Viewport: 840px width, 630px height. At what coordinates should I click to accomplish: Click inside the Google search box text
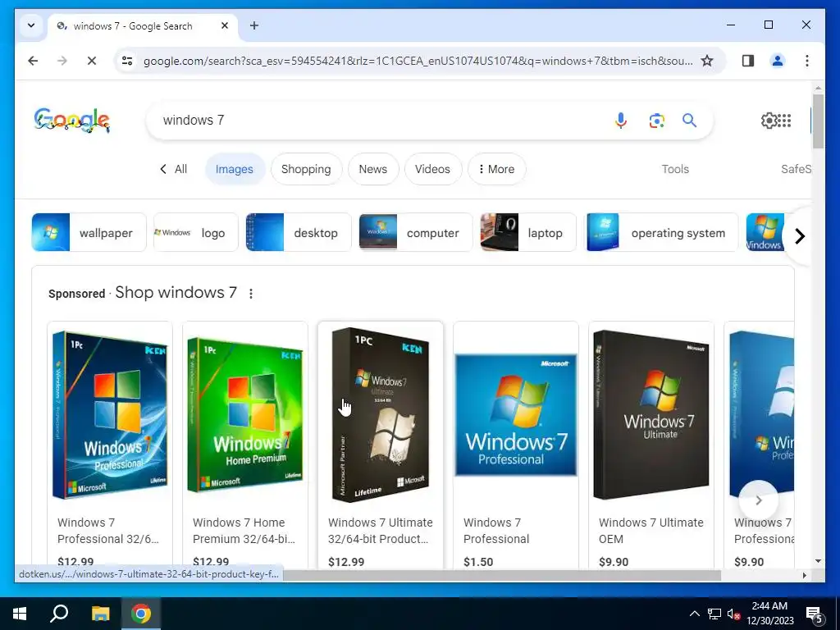[x=194, y=120]
